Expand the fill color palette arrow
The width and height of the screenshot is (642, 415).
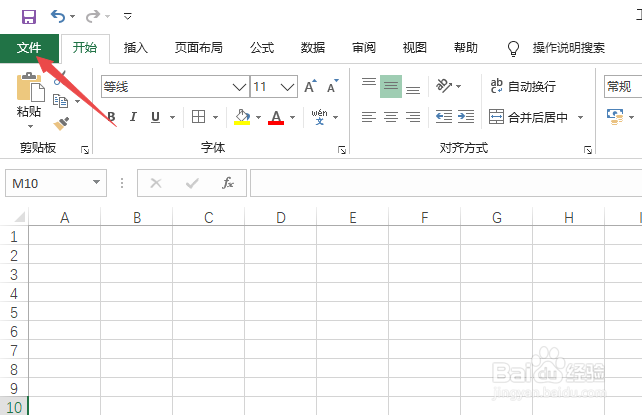click(258, 117)
